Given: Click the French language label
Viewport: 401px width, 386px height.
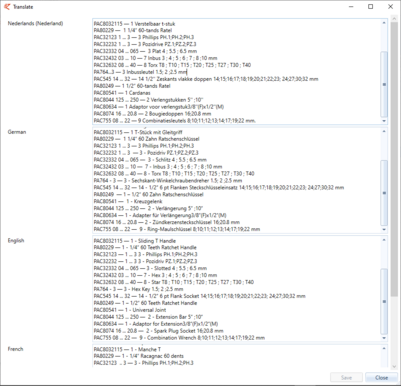Looking at the screenshot, I should pos(15,349).
